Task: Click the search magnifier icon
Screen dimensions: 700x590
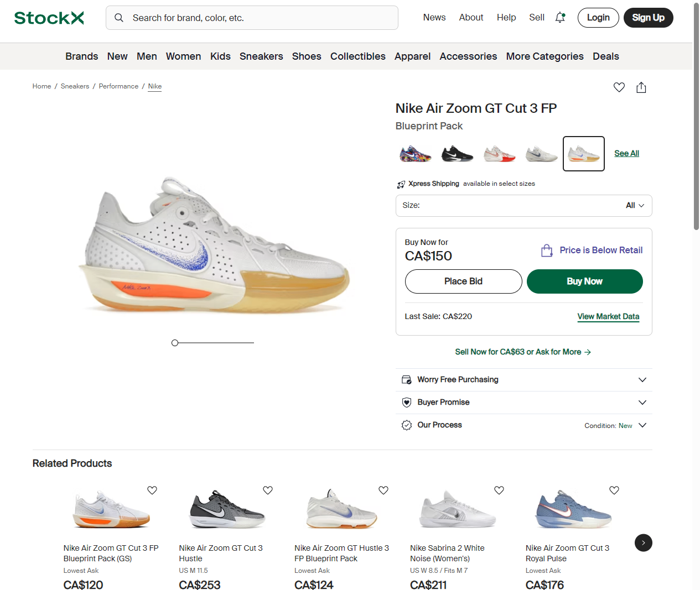Action: click(x=119, y=18)
